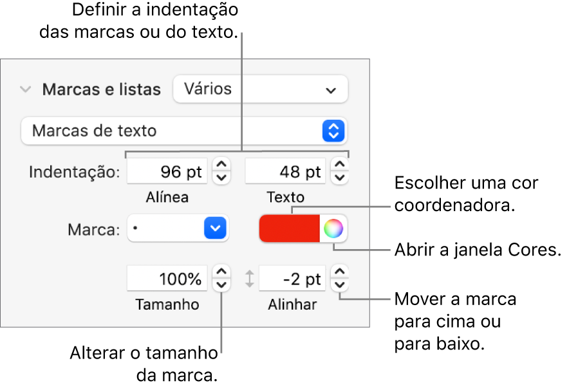Click the vertical align arrows icon
The image size is (569, 392).
(250, 279)
